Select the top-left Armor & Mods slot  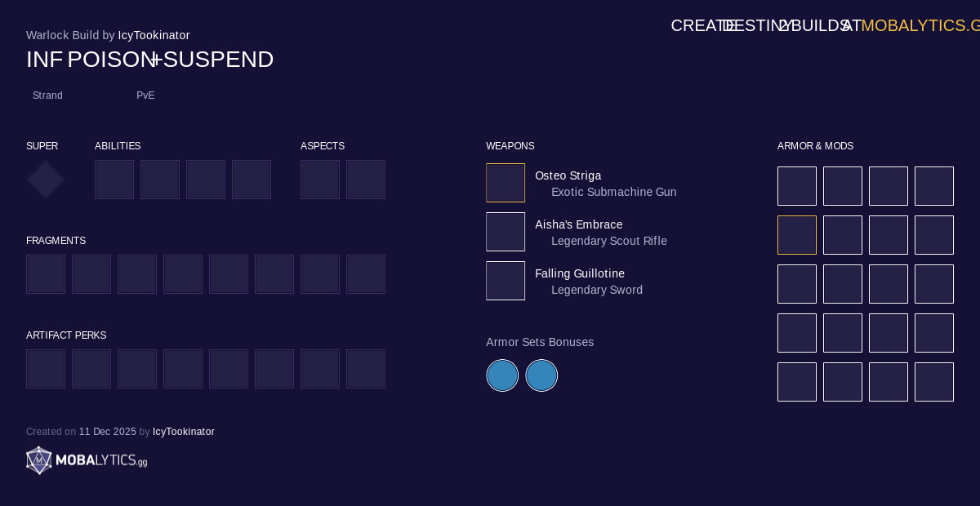point(797,186)
